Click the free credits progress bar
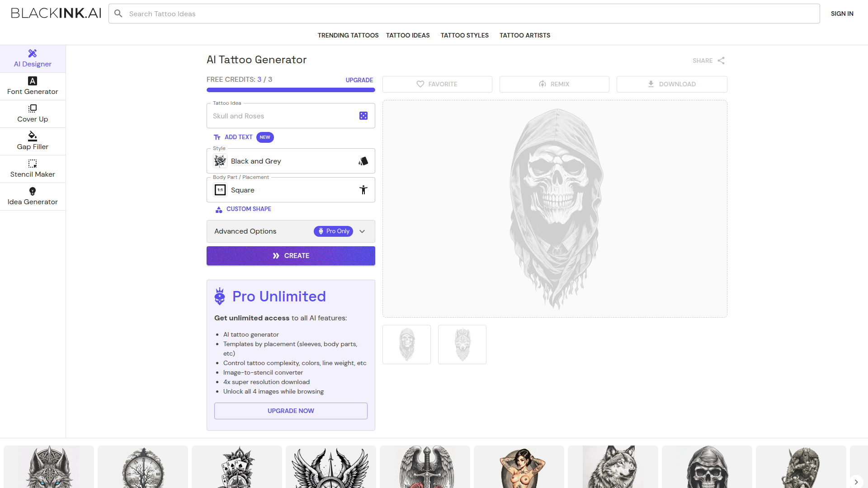 [x=291, y=90]
